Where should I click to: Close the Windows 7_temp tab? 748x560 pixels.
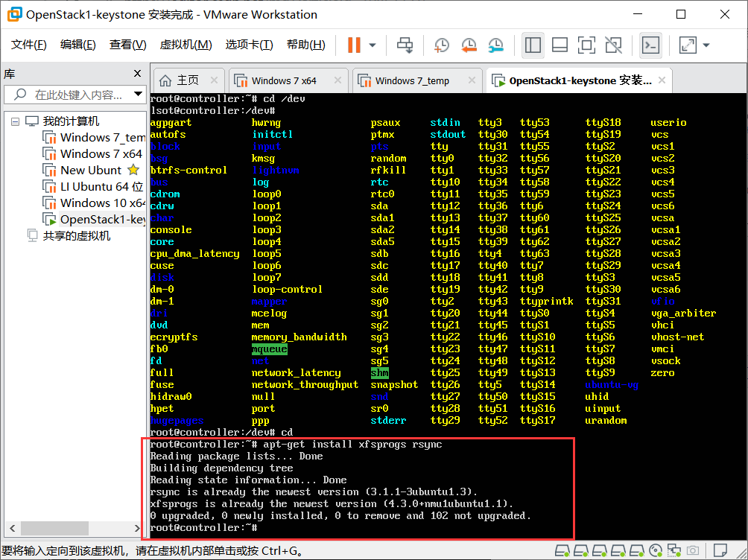[472, 80]
